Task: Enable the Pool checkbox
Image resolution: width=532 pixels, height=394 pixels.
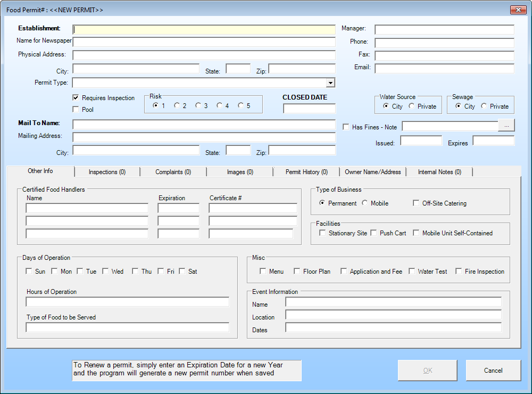Action: pos(76,109)
